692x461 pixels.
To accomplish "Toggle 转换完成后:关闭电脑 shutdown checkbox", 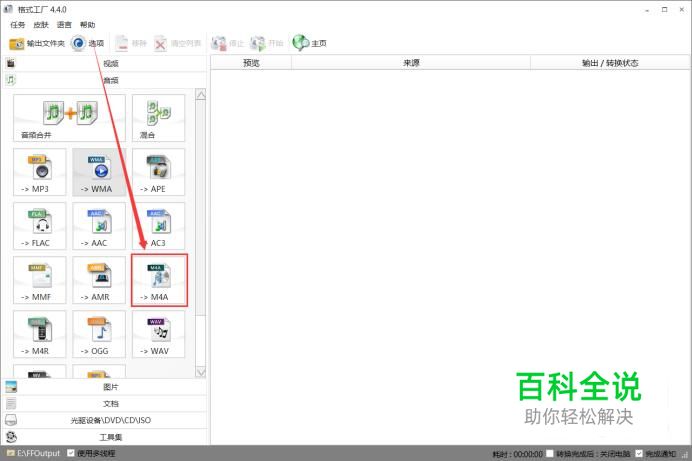I will [x=550, y=454].
